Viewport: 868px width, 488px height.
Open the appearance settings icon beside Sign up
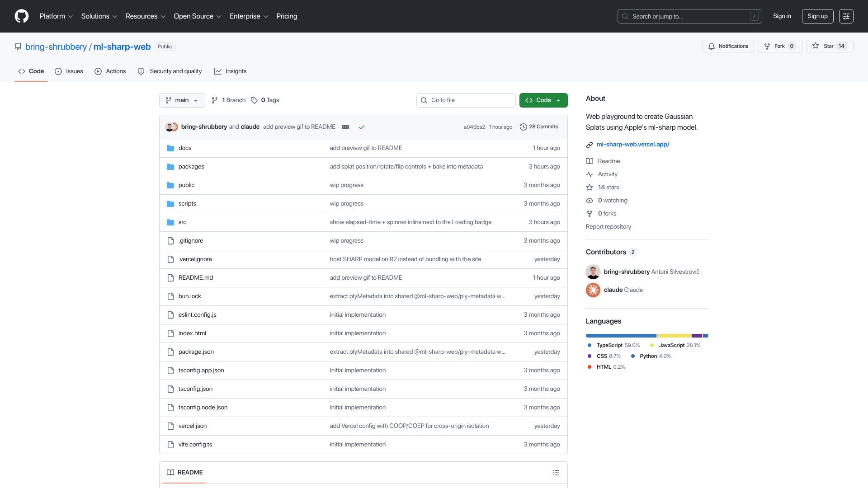pos(846,16)
